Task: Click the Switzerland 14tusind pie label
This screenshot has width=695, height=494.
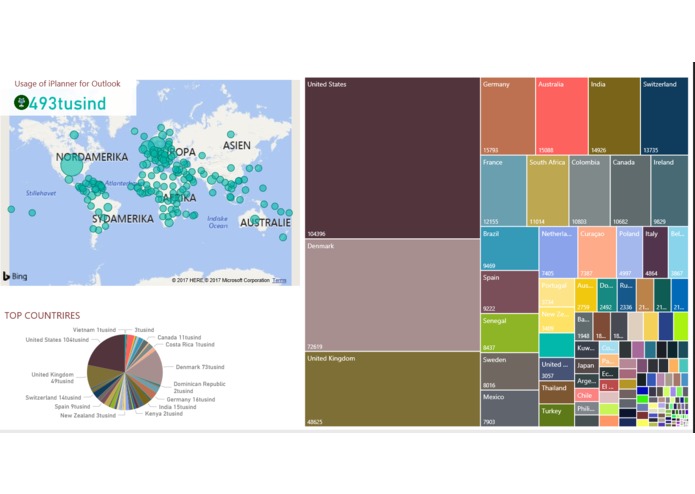Action: click(53, 397)
